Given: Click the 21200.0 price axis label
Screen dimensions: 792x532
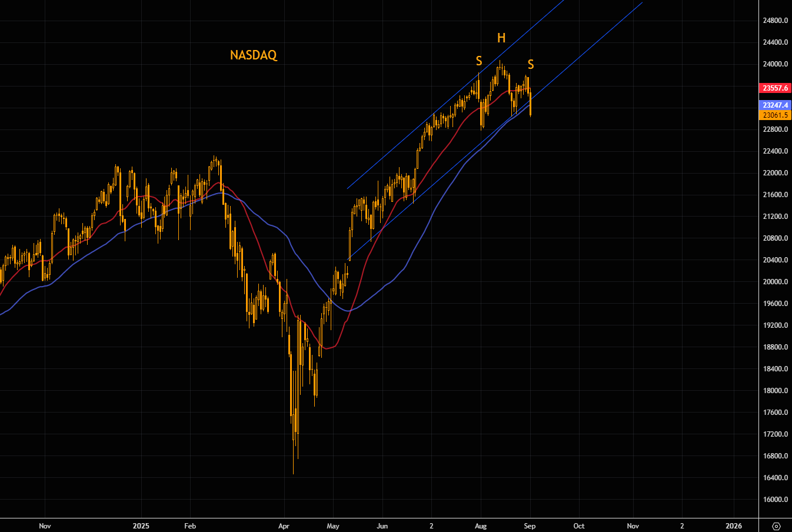Looking at the screenshot, I should click(x=775, y=217).
